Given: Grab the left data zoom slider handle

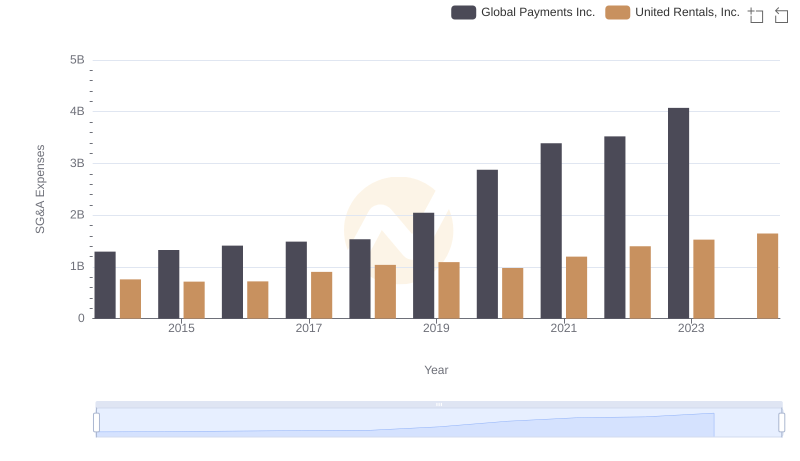Looking at the screenshot, I should point(96,423).
